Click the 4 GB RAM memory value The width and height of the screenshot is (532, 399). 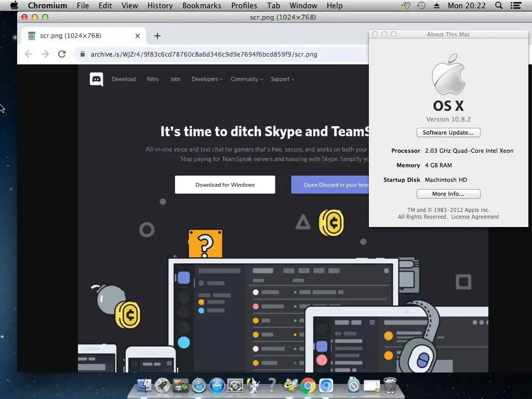pyautogui.click(x=438, y=165)
